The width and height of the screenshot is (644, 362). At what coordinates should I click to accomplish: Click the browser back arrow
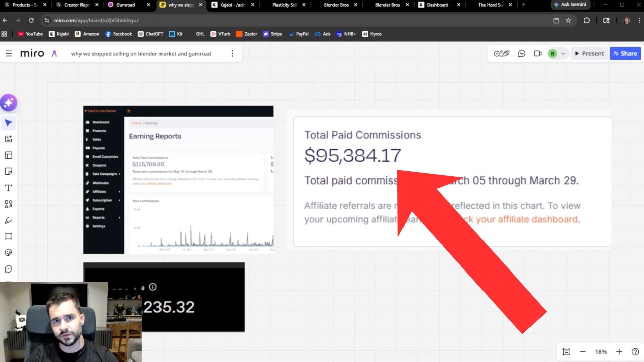click(5, 21)
